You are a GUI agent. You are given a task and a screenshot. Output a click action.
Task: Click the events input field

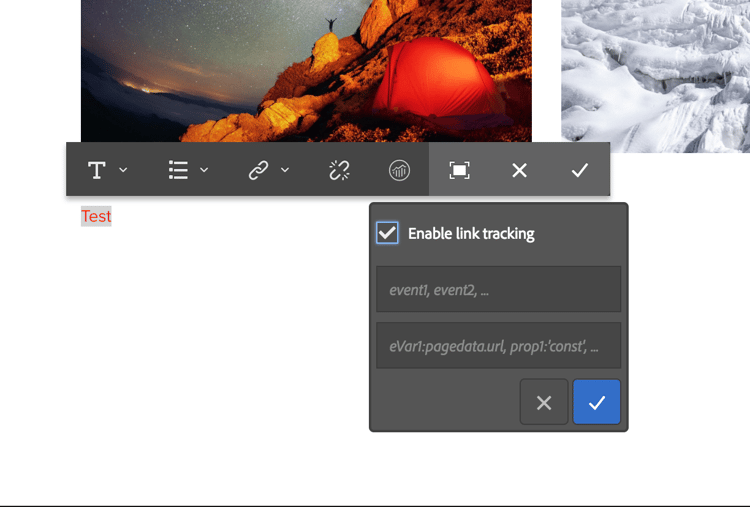[498, 289]
